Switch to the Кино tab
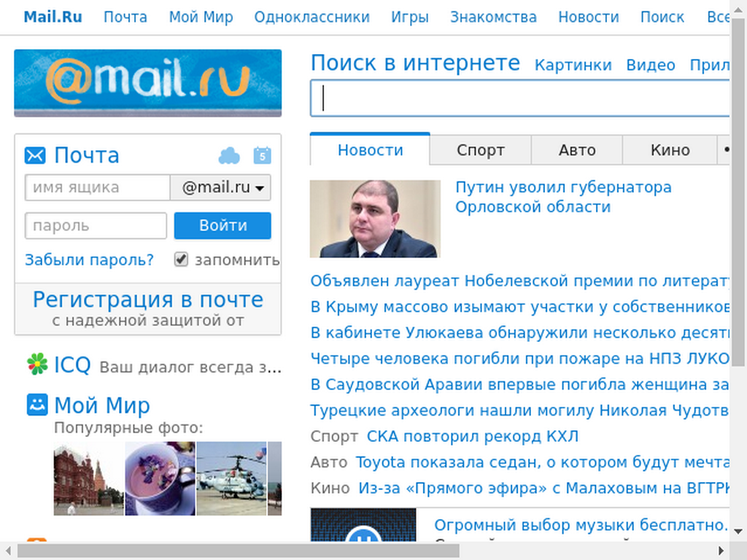Screen dimensions: 747x560 (670, 150)
